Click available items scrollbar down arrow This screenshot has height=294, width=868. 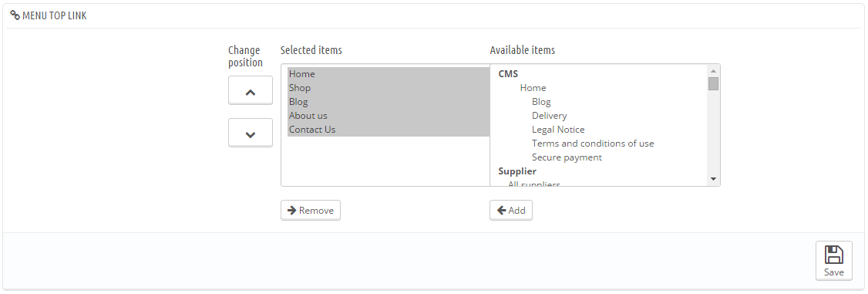pyautogui.click(x=713, y=179)
